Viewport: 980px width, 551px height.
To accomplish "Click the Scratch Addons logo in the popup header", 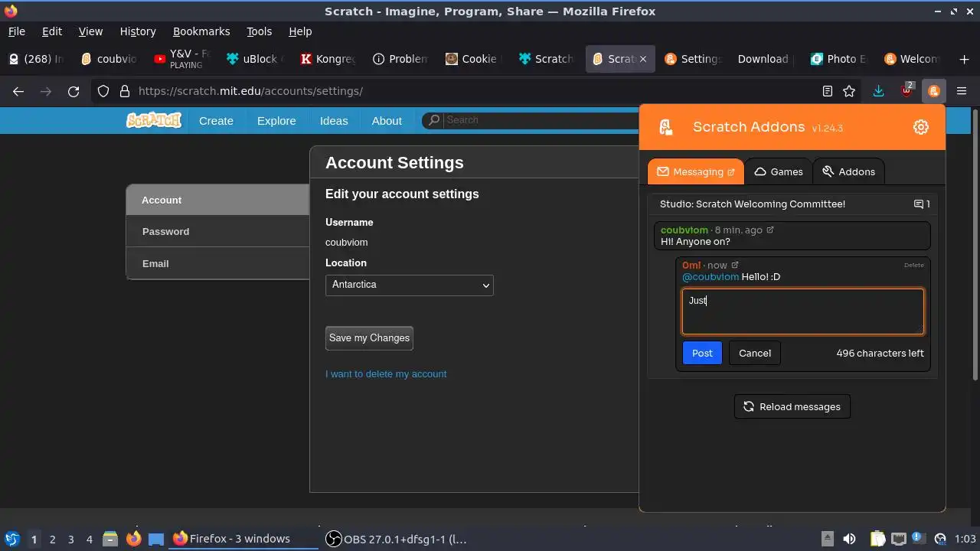I will (x=665, y=127).
